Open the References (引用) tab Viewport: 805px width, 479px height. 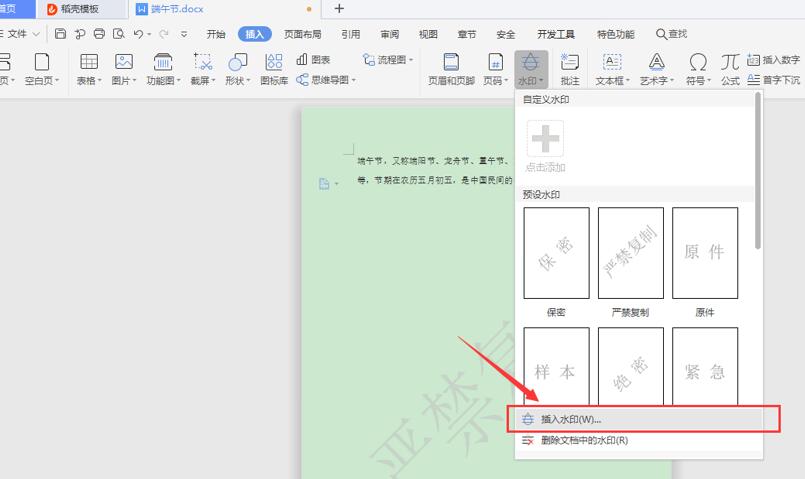pyautogui.click(x=351, y=34)
